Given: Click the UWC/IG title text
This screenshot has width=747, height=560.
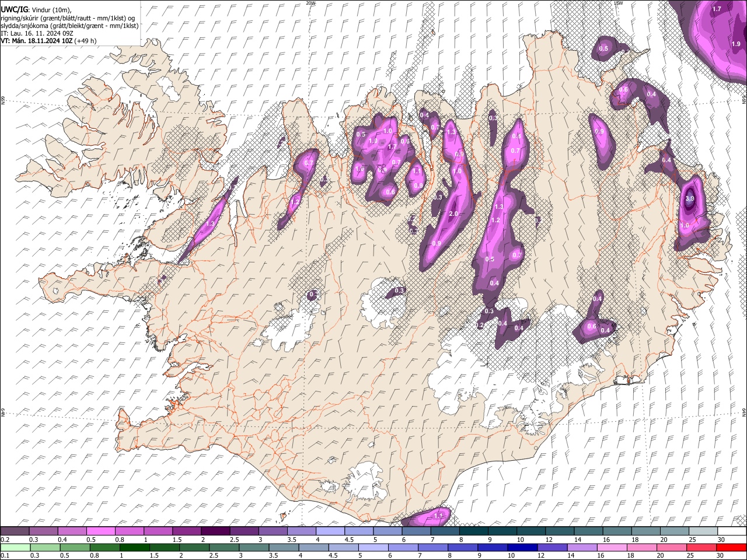Looking at the screenshot, I should [x=13, y=10].
